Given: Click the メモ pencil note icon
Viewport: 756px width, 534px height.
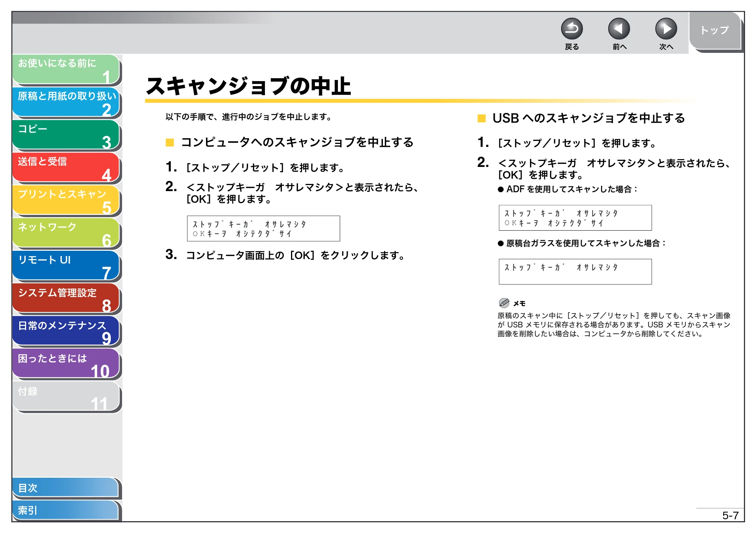Looking at the screenshot, I should (x=504, y=303).
